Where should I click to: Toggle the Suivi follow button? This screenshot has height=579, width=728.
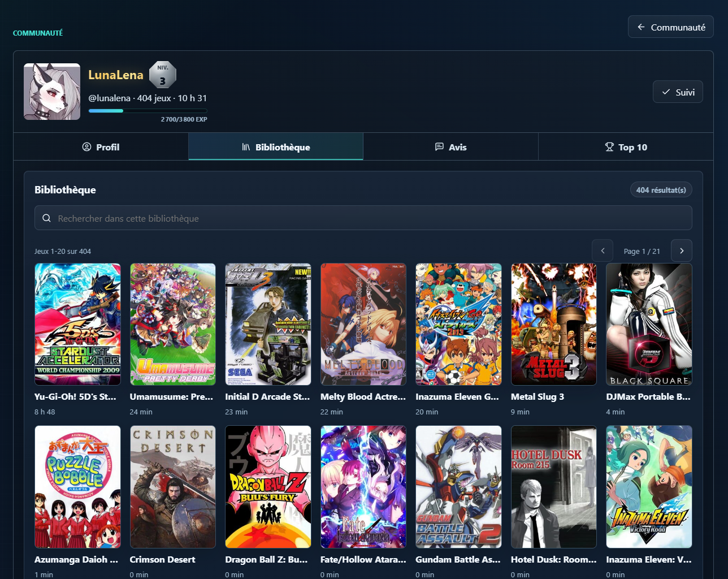click(x=678, y=92)
